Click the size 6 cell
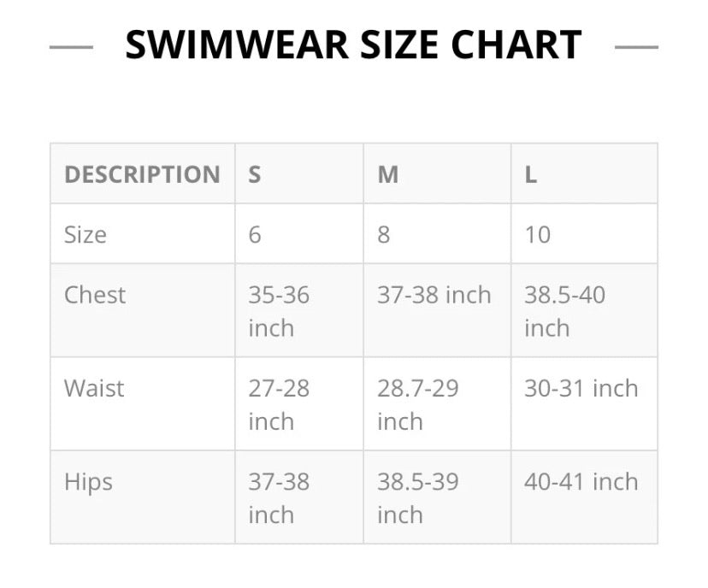The height and width of the screenshot is (588, 708). point(255,234)
